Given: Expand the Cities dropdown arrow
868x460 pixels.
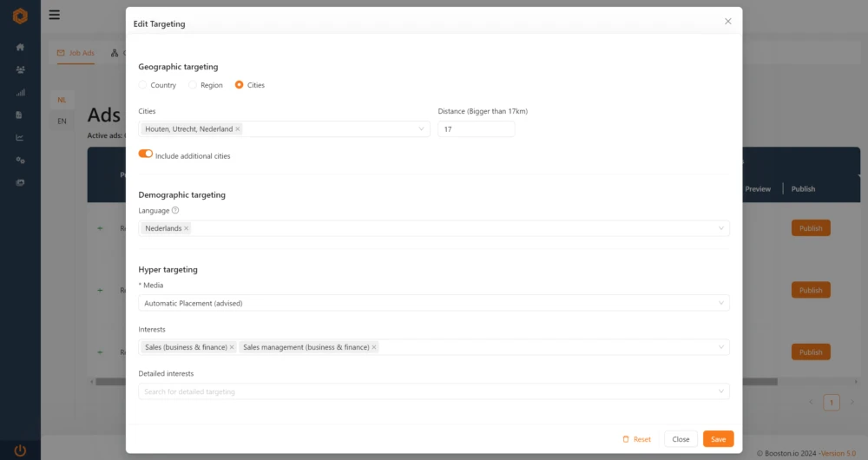Looking at the screenshot, I should coord(422,129).
